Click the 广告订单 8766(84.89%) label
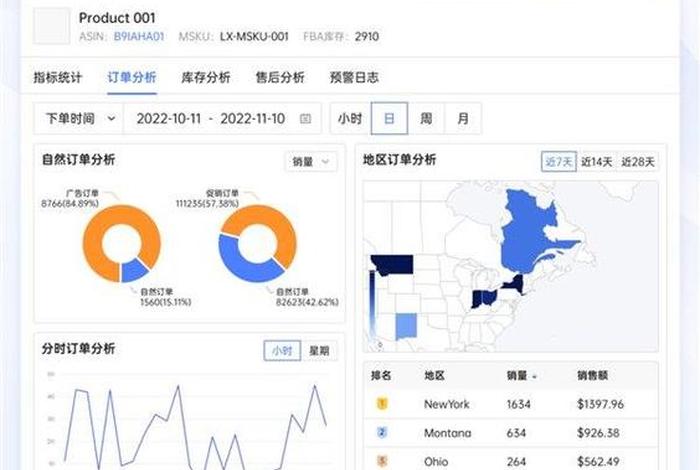 point(70,199)
